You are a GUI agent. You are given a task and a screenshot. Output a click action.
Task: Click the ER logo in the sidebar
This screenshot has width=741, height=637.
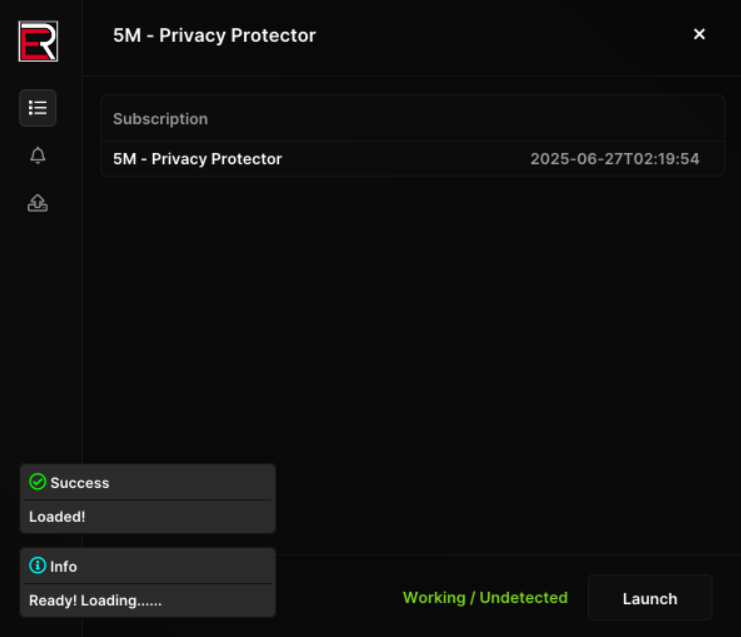(38, 42)
